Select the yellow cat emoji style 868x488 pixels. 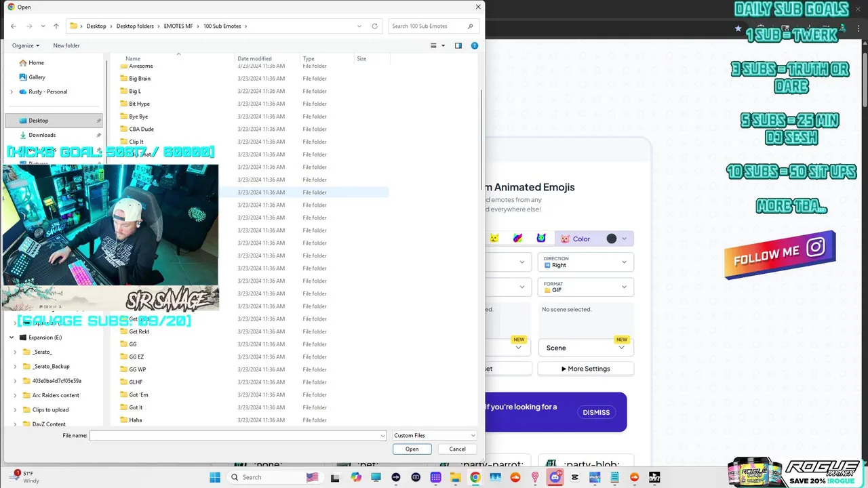click(494, 239)
